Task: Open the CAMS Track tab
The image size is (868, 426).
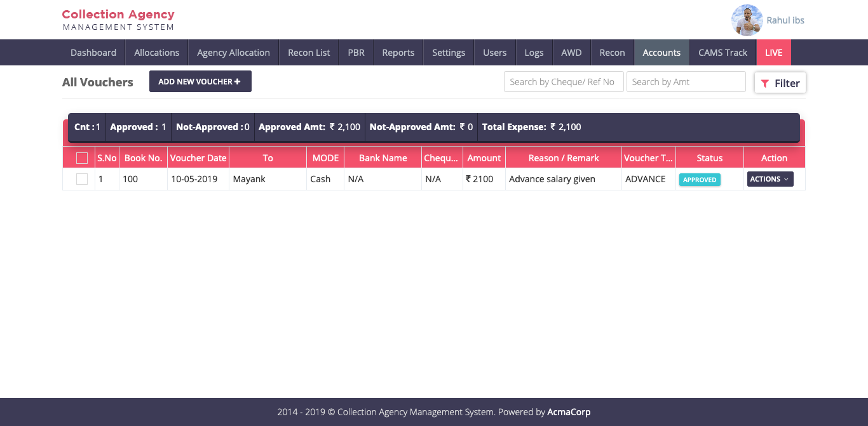Action: (x=722, y=53)
